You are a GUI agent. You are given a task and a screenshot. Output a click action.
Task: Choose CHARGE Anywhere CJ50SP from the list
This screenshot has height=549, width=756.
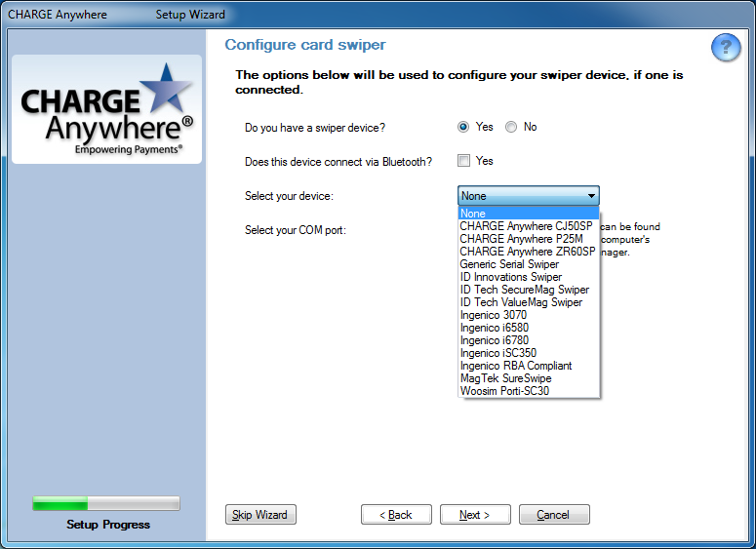tap(526, 226)
